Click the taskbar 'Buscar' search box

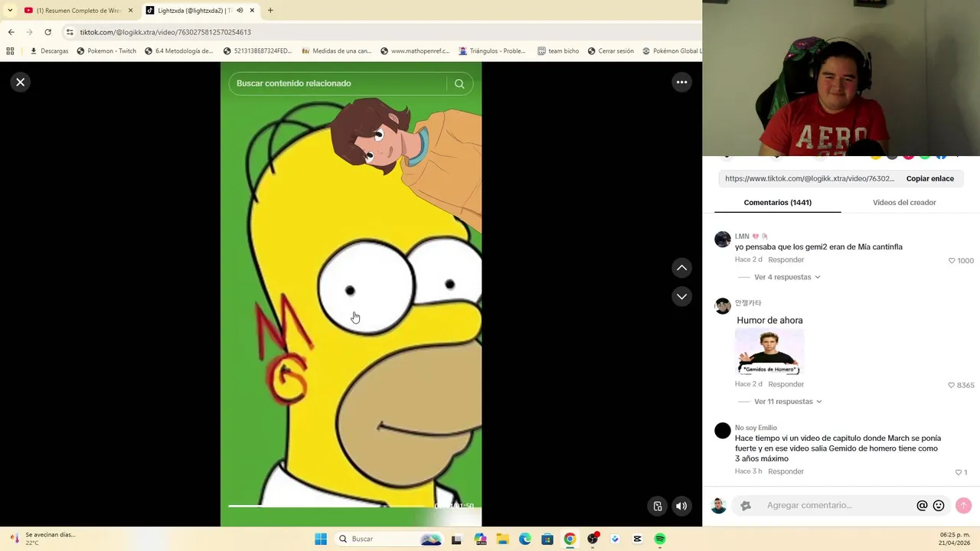point(390,539)
